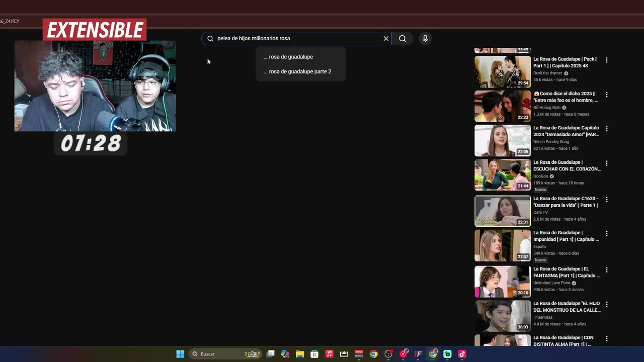Open thumbnail of 'EL HIJO DEL MONSTRUO' video
The image size is (644, 362).
point(503,316)
